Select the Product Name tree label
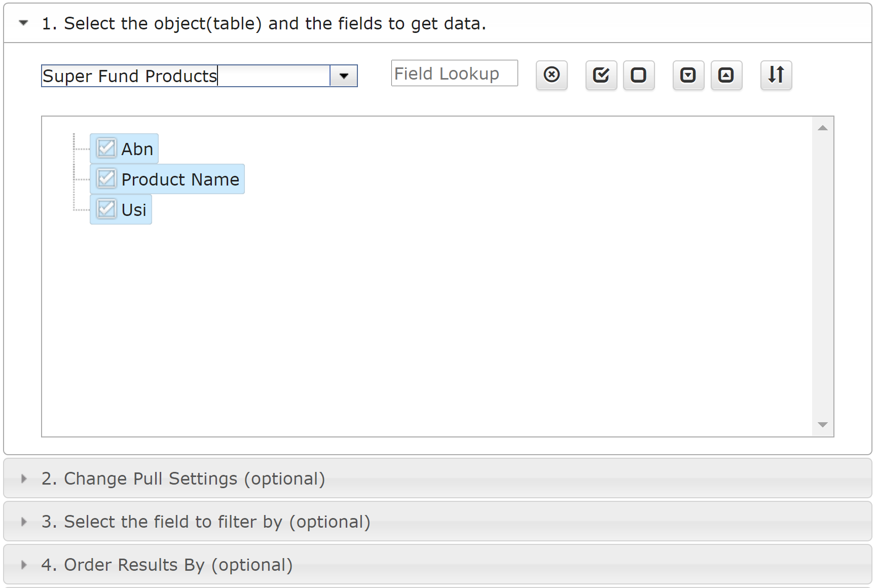 [180, 179]
